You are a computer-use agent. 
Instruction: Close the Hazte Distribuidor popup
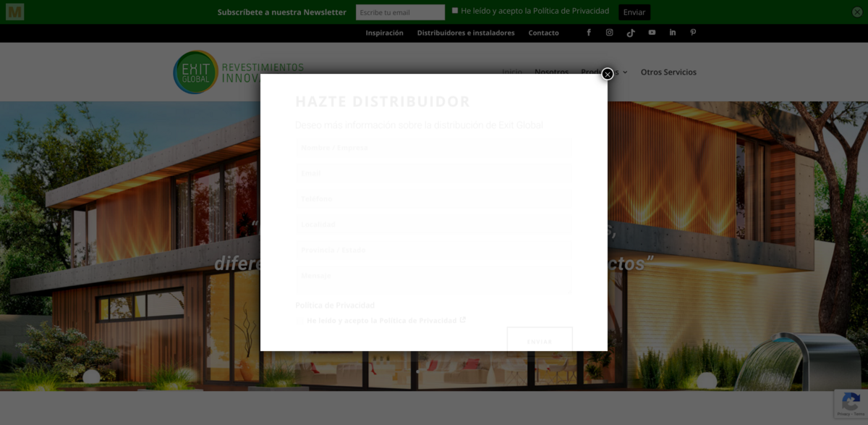pyautogui.click(x=608, y=74)
